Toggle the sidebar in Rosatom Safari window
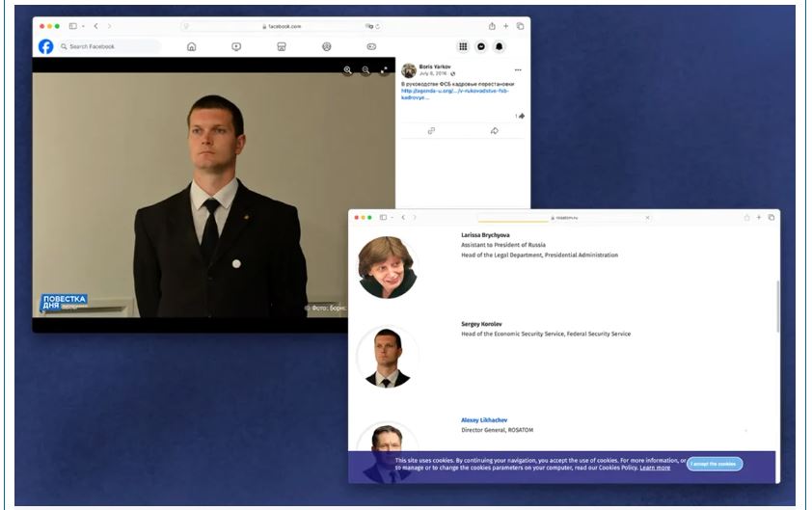 pyautogui.click(x=383, y=218)
